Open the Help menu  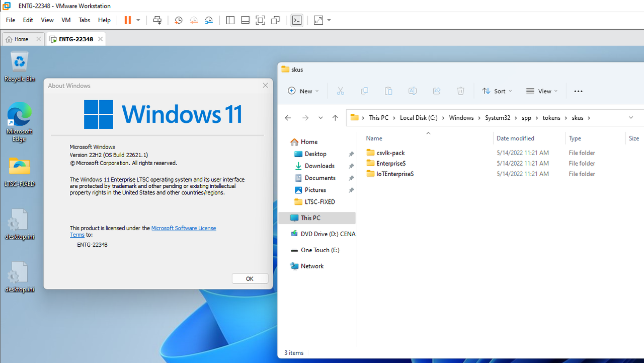pyautogui.click(x=104, y=20)
